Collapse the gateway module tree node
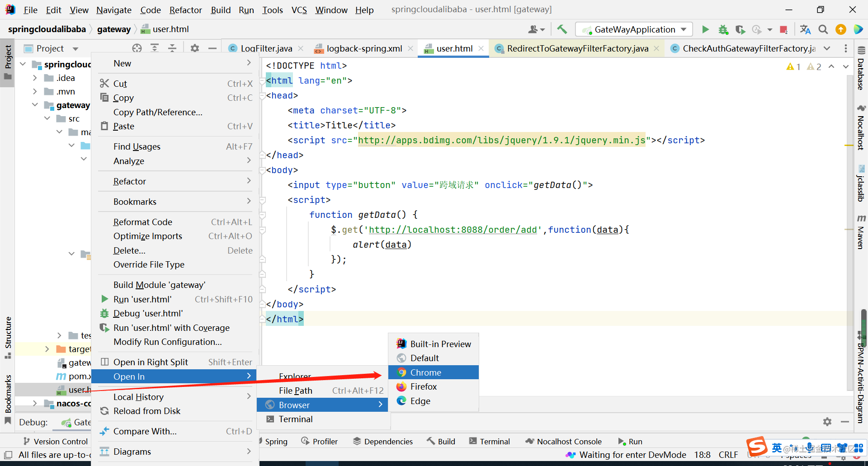 [35, 105]
